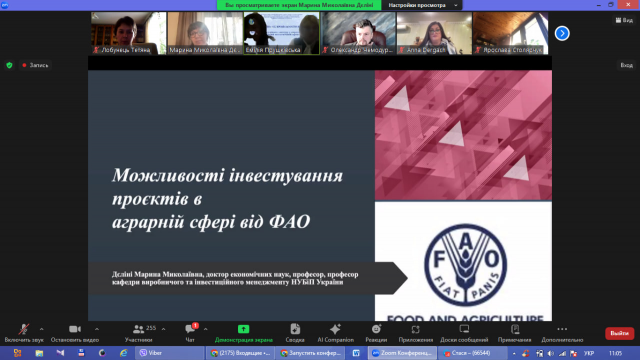Open the view settings dropdown at top

point(422,5)
